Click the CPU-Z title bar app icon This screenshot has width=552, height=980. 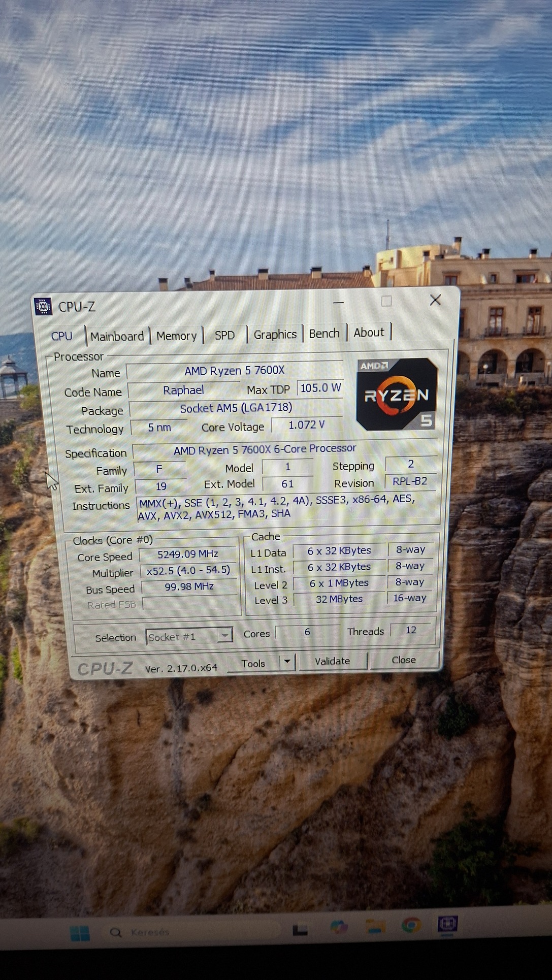pos(43,307)
